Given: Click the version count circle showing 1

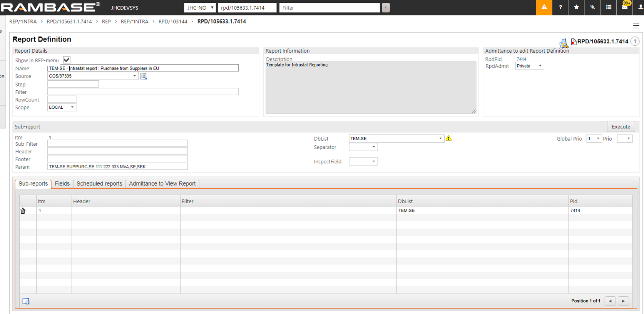Looking at the screenshot, I should tap(635, 41).
